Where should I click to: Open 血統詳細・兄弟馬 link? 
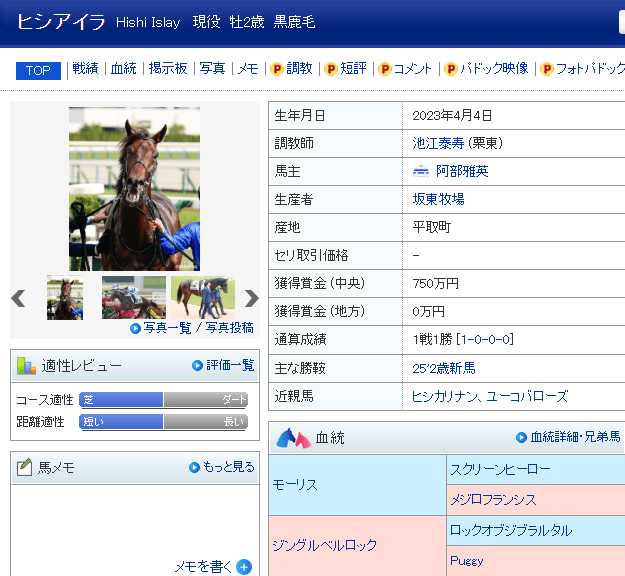coord(576,437)
